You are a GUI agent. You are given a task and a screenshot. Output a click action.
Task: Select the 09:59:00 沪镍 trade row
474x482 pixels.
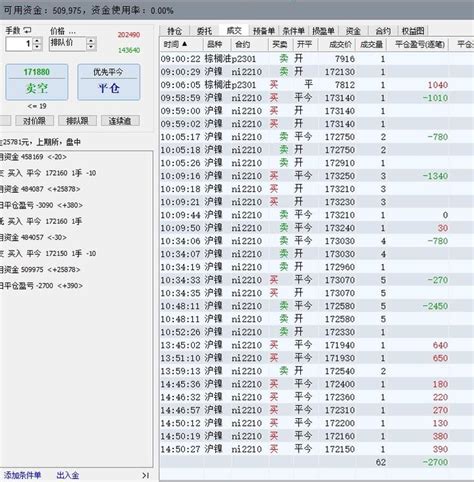tap(317, 111)
